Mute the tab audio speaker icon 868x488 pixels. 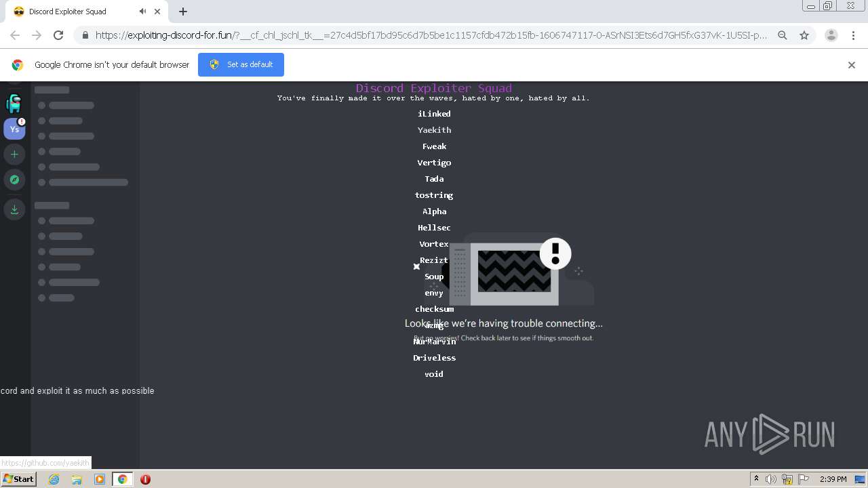[142, 12]
